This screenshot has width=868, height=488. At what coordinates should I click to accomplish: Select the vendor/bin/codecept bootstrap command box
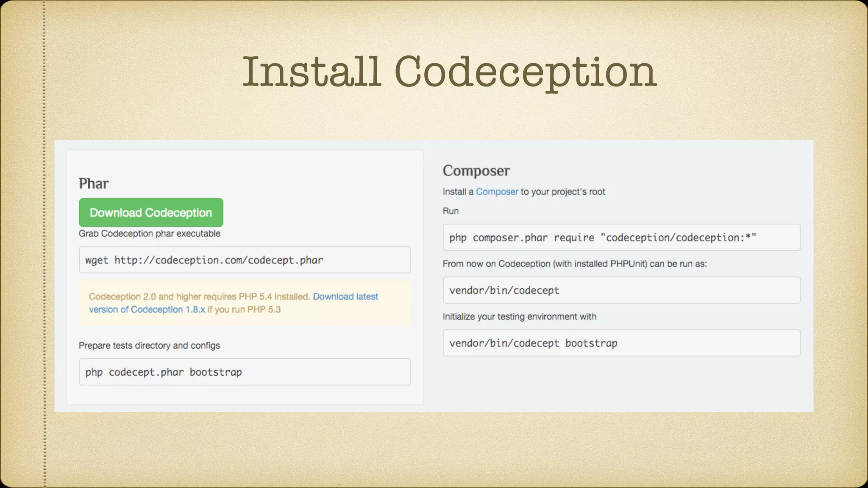[621, 343]
